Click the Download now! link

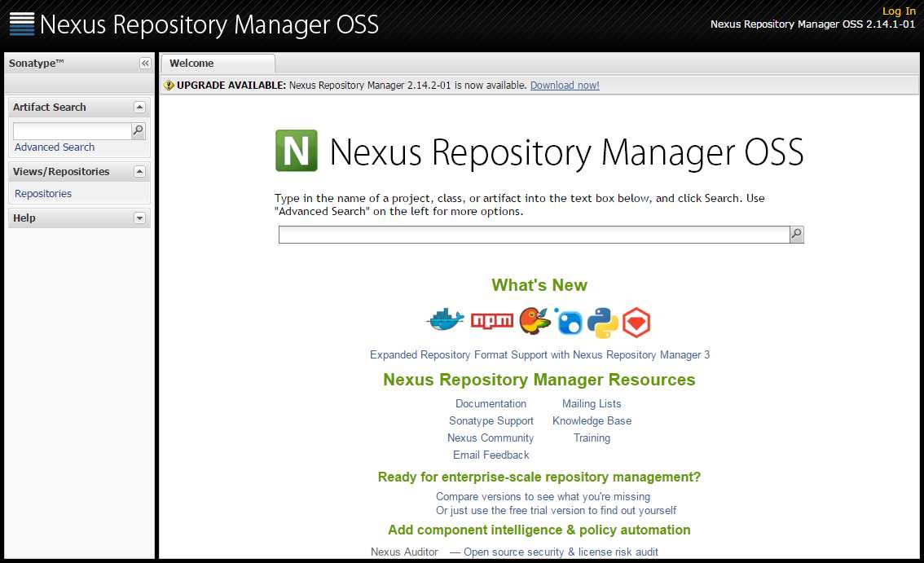point(565,85)
